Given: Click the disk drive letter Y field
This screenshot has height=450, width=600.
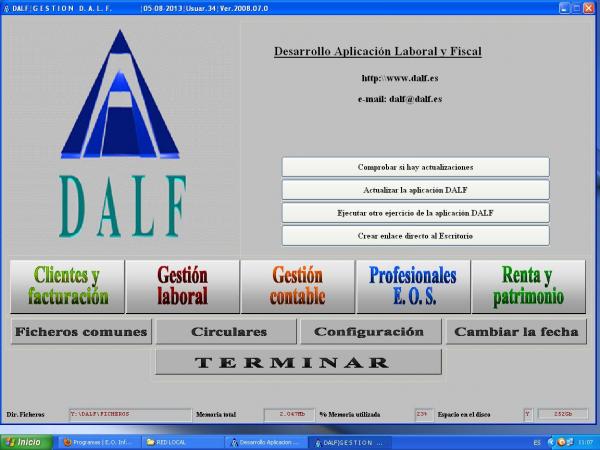Looking at the screenshot, I should (x=528, y=415).
